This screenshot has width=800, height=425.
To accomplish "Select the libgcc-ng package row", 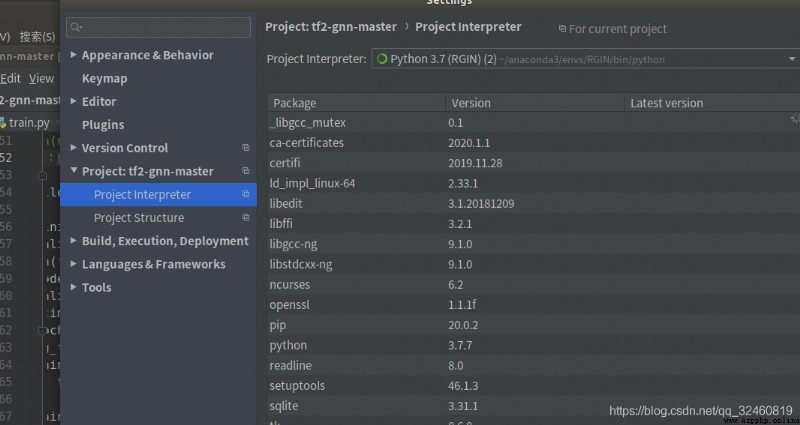I will click(533, 244).
